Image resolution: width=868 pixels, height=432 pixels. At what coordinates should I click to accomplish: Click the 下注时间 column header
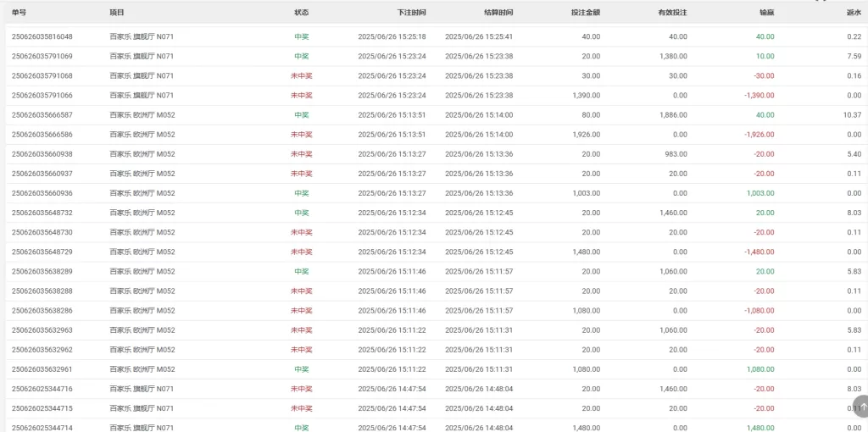[412, 12]
